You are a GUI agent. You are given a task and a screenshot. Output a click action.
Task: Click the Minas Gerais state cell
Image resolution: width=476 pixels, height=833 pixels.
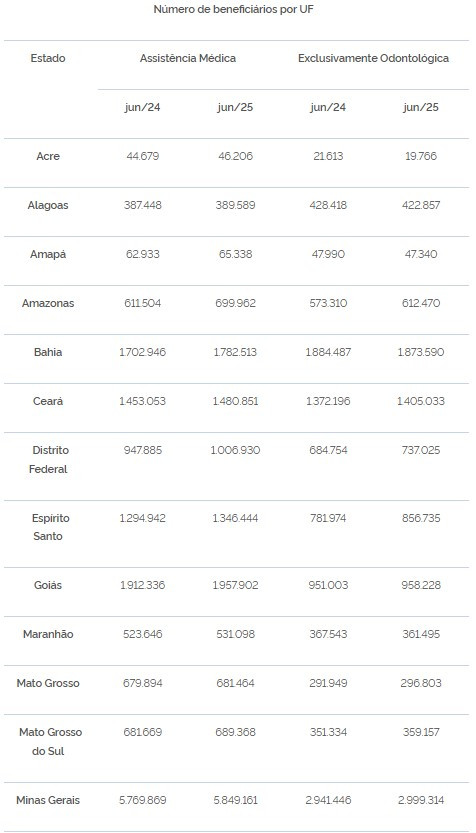click(48, 800)
